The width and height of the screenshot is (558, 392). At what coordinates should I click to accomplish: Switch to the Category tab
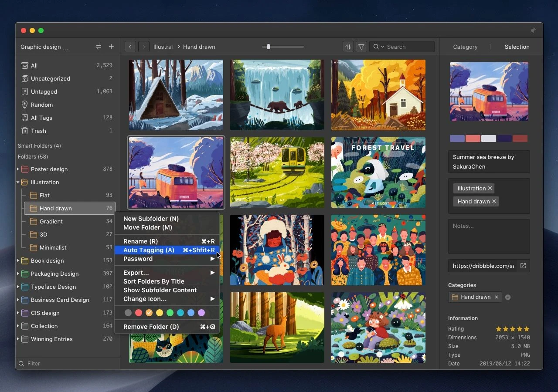click(x=465, y=47)
